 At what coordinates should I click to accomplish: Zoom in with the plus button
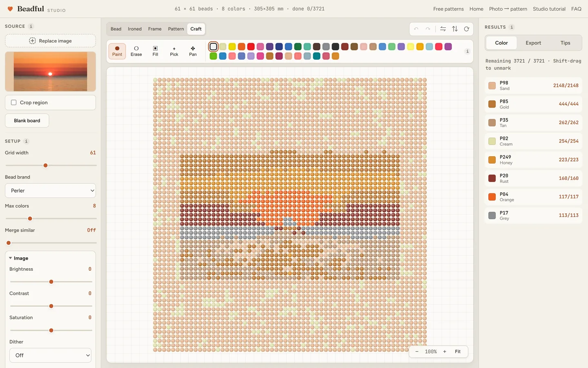tap(445, 352)
